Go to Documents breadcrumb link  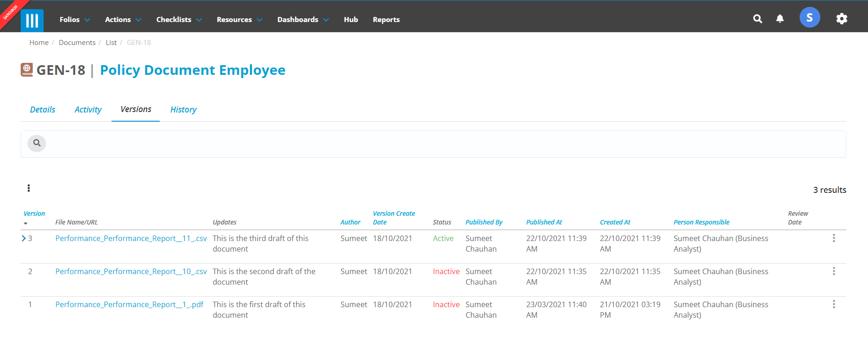pos(77,43)
